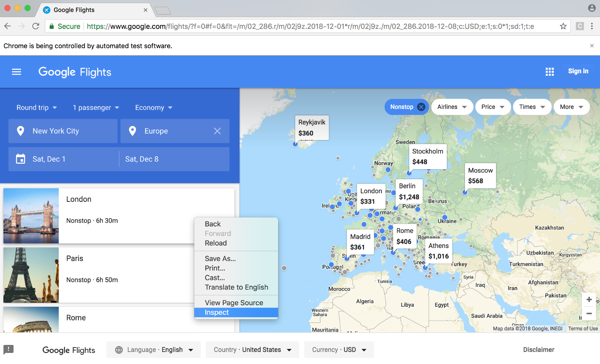This screenshot has width=600, height=364.
Task: Open the 1 passenger dropdown
Action: tap(96, 107)
